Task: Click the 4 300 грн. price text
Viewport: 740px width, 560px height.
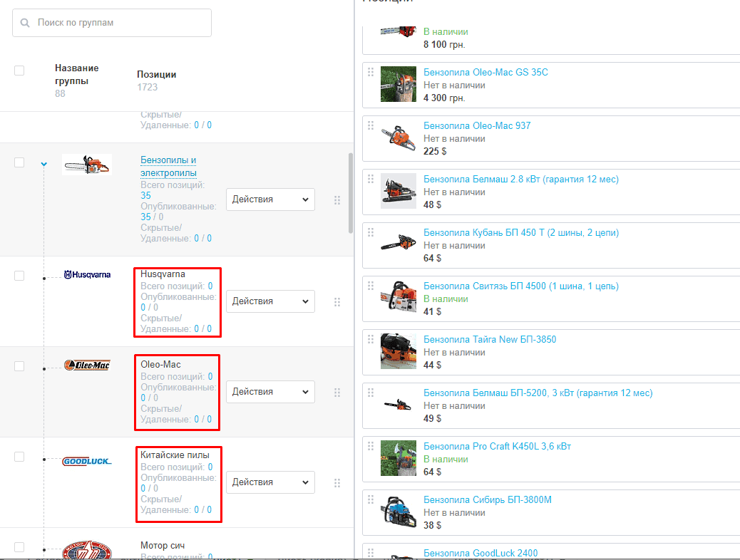Action: [444, 98]
